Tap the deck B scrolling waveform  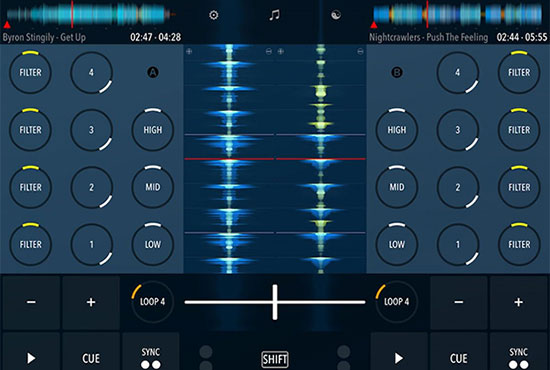(x=321, y=159)
